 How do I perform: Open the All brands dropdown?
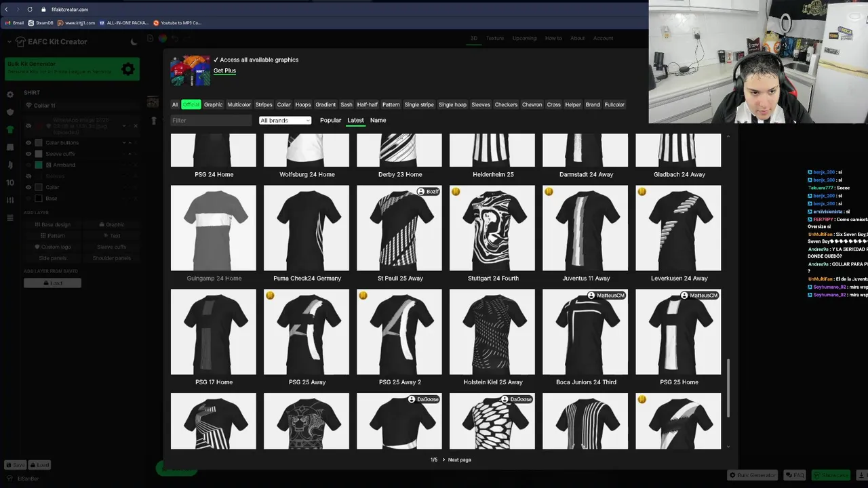[x=285, y=121]
